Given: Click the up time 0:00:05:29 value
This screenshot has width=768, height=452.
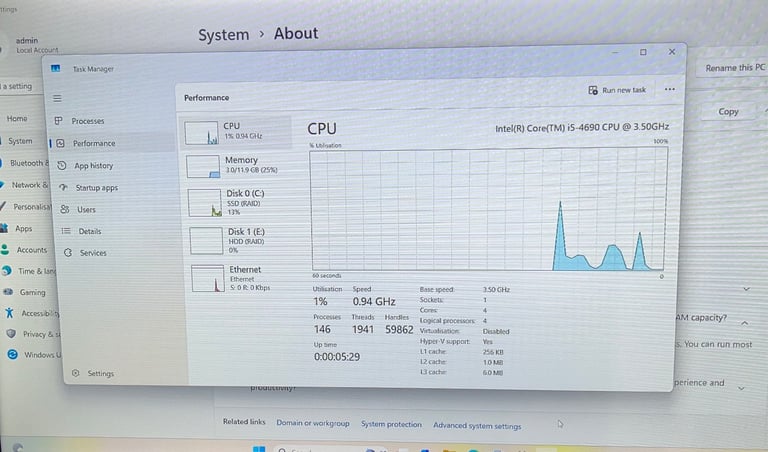Looking at the screenshot, I should (x=337, y=357).
